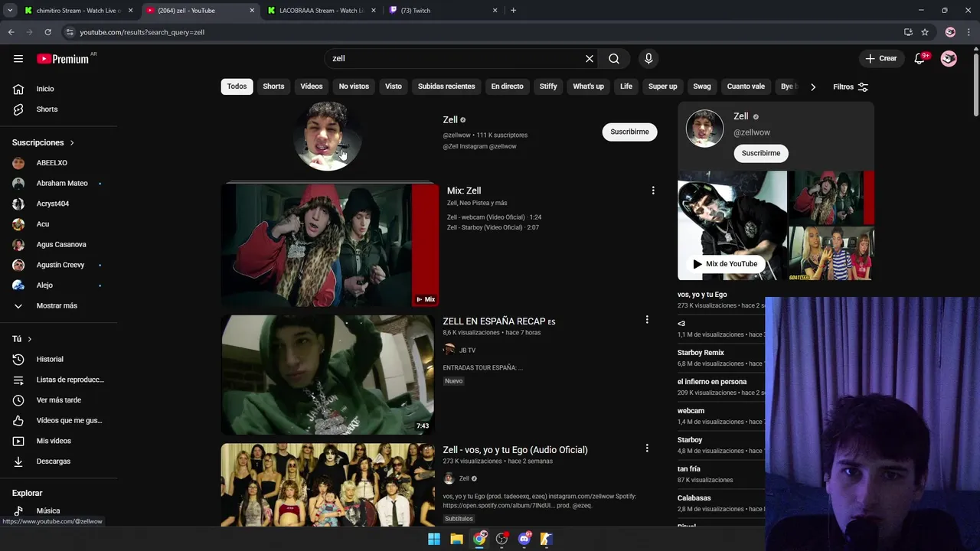Select the Todos filter chip
The width and height of the screenshot is (980, 551).
click(237, 86)
